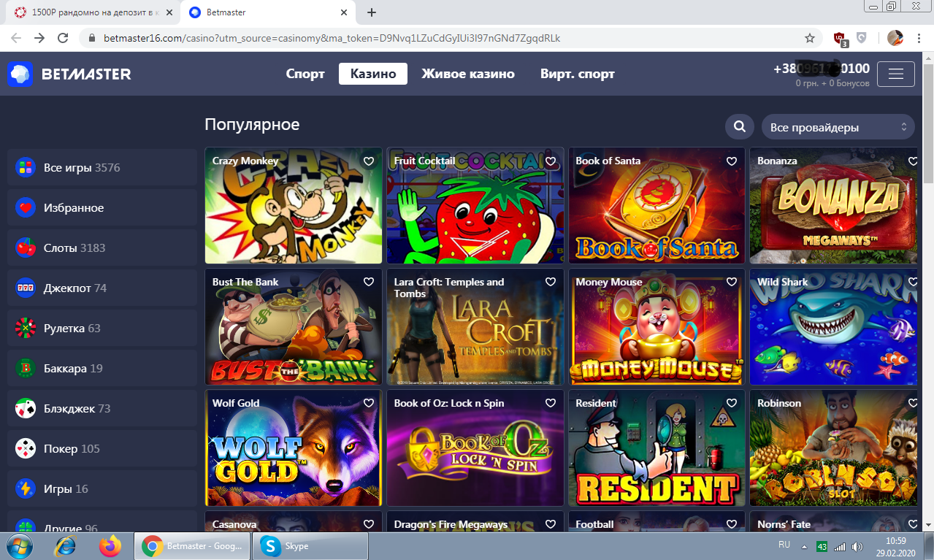Open the Windows Start button
This screenshot has width=934, height=560.
click(x=19, y=546)
